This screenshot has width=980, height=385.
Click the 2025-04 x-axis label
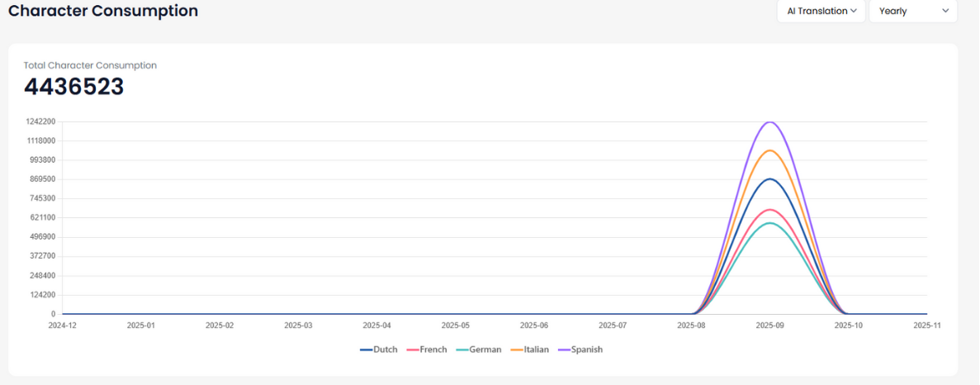(x=376, y=325)
